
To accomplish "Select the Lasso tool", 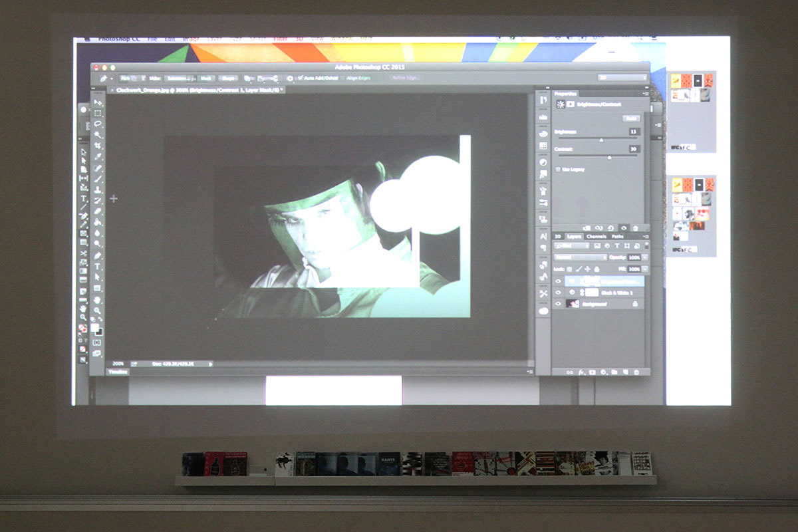I will pyautogui.click(x=98, y=124).
